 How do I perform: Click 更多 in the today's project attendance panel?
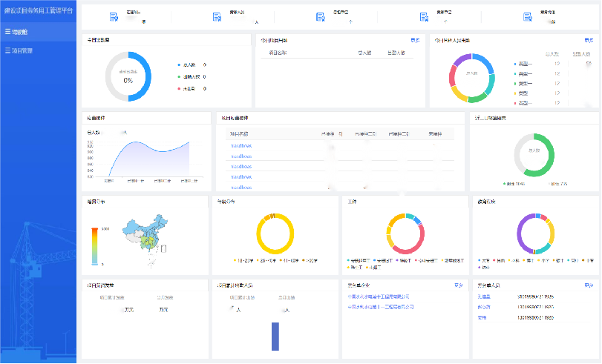point(415,40)
